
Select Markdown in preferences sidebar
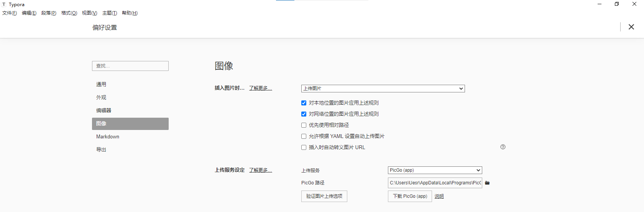point(130,136)
